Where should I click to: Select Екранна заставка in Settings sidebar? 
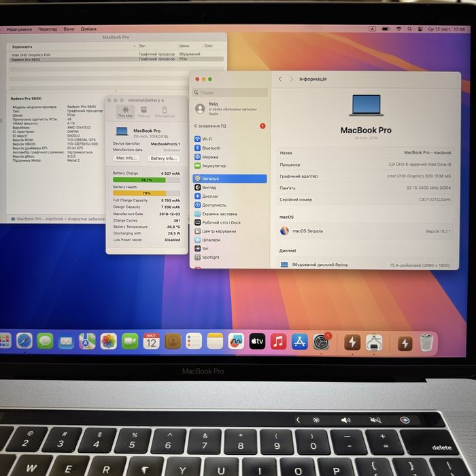[230, 214]
